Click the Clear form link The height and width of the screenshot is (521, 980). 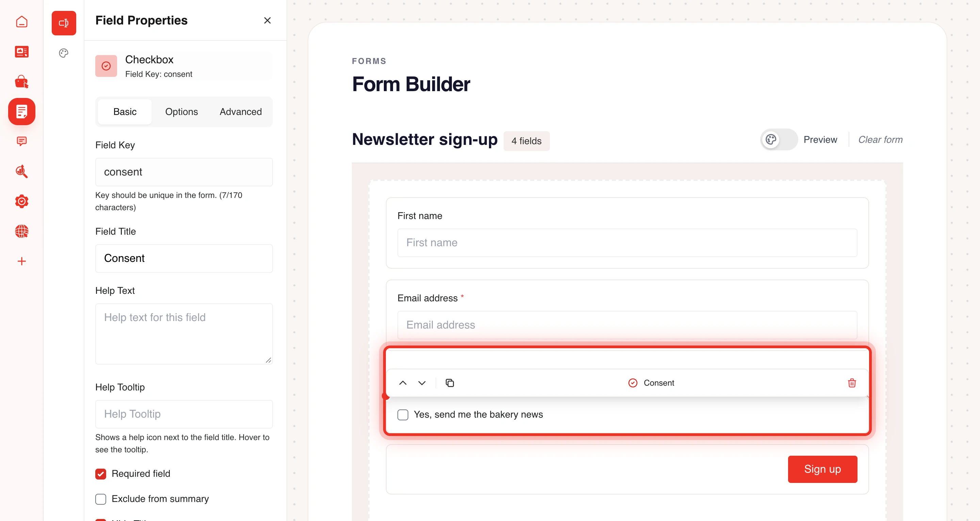880,139
